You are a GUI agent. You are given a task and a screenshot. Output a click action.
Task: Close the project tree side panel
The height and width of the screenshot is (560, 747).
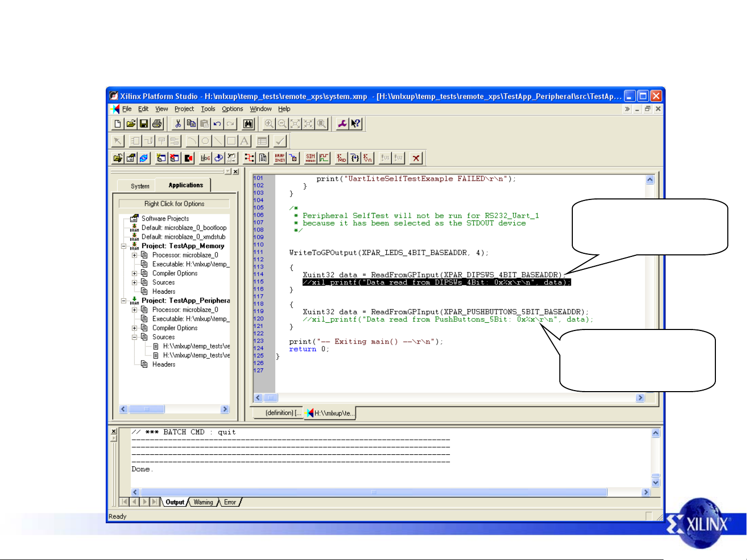click(236, 171)
